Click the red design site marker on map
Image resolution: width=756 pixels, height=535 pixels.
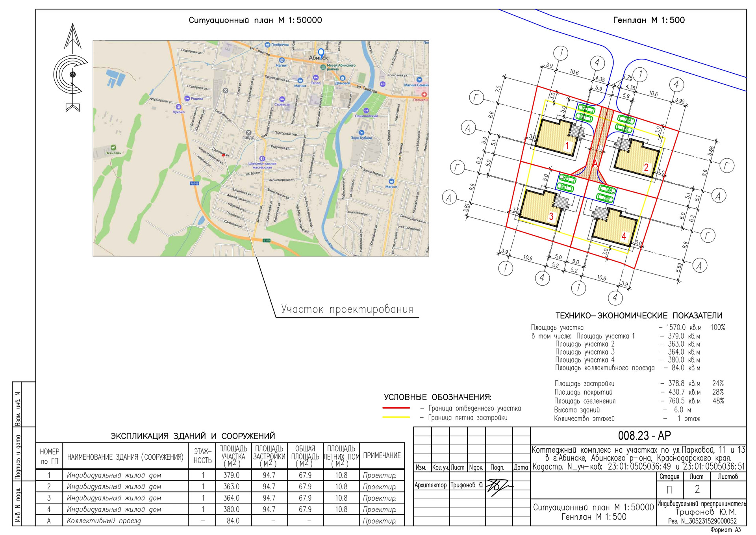click(224, 155)
